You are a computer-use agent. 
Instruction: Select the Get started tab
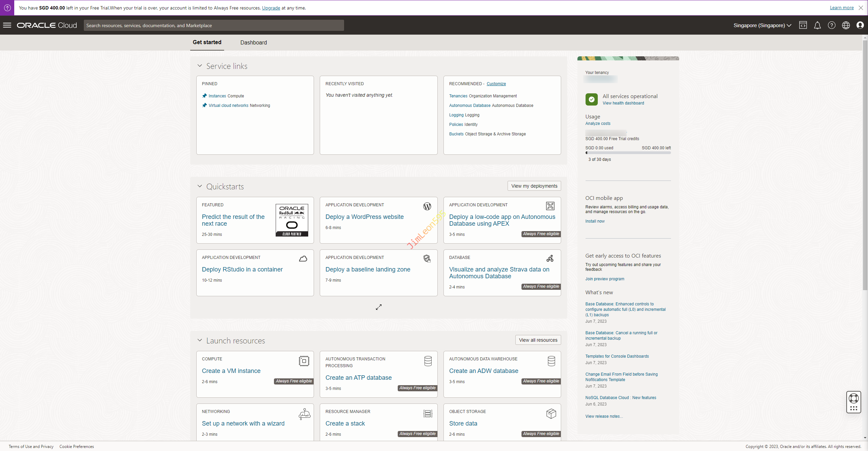[207, 42]
